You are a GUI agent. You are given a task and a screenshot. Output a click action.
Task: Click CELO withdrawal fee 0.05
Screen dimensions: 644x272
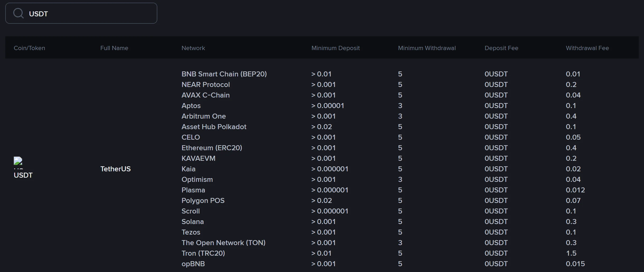tap(573, 137)
